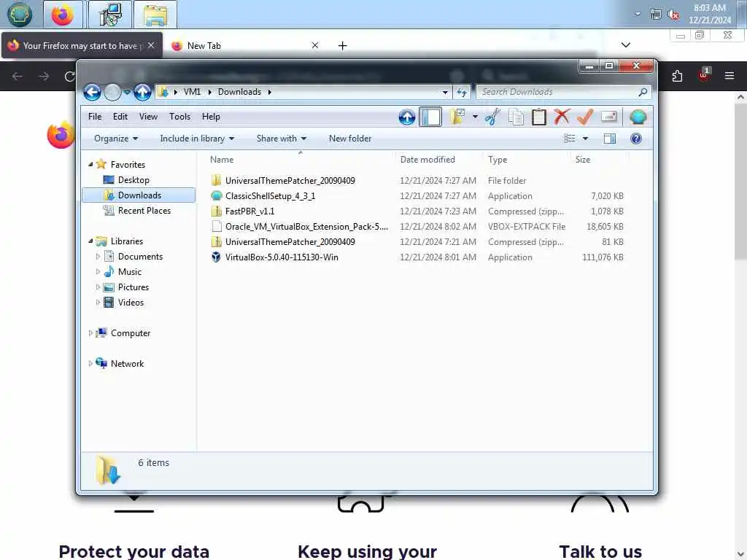
Task: Open the address bar history dropdown
Action: (445, 93)
